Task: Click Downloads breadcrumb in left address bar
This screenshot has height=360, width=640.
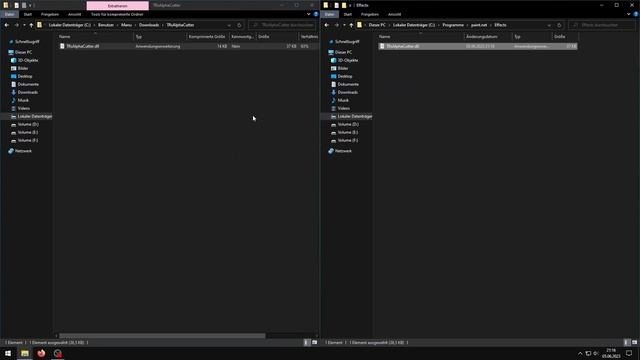Action: click(149, 25)
